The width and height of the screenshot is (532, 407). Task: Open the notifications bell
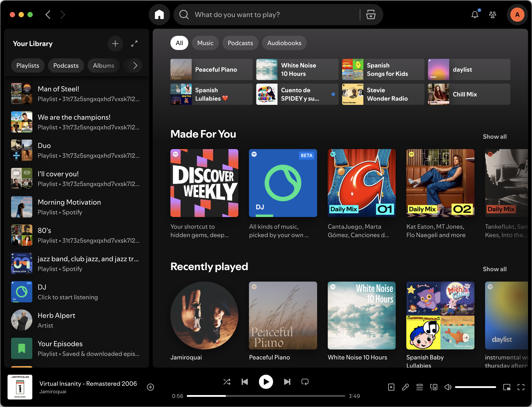pos(475,15)
